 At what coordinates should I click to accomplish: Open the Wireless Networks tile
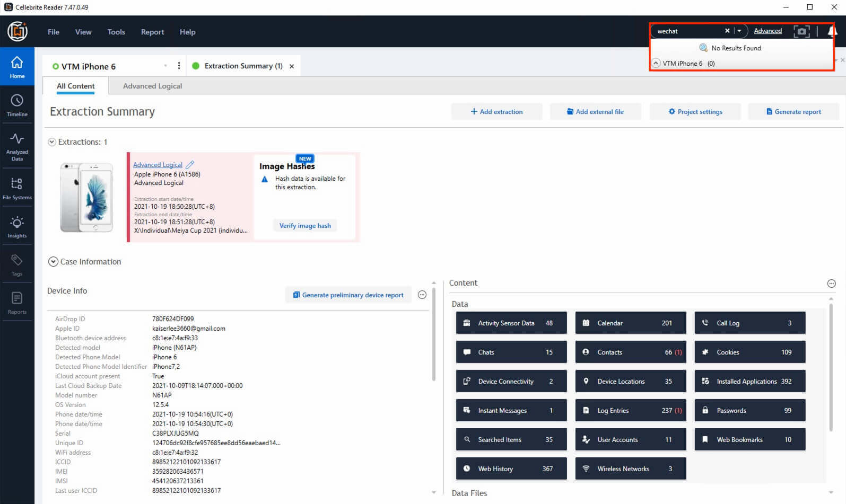pos(631,468)
